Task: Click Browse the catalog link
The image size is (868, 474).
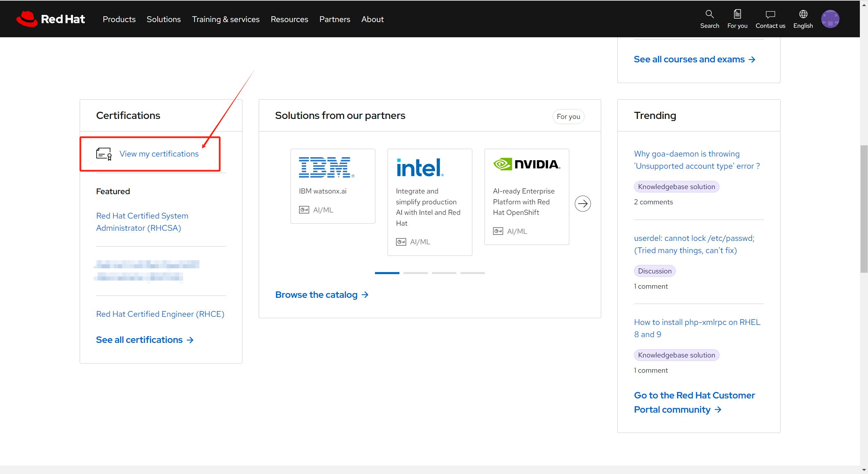Action: (322, 295)
